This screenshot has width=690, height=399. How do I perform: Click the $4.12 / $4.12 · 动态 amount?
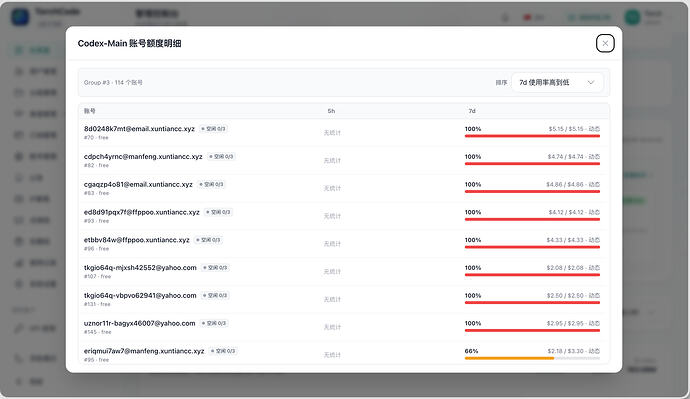coord(574,212)
